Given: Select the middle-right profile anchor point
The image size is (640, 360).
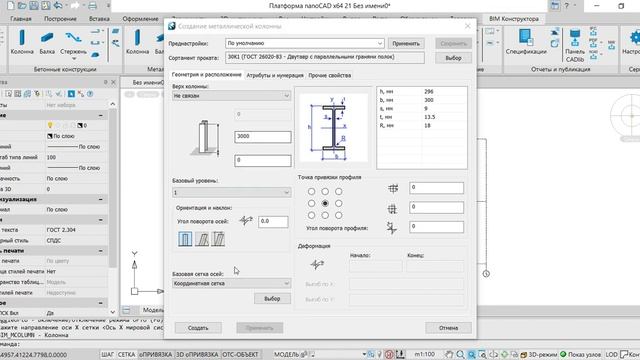Looking at the screenshot, I should [x=339, y=203].
